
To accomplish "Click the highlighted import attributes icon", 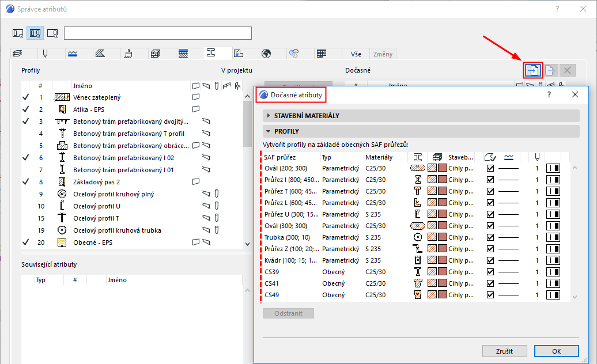I will 532,70.
